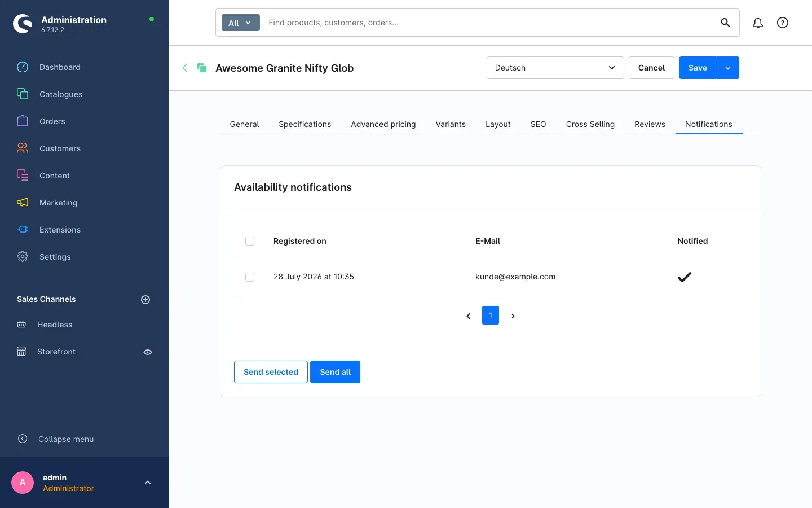Click the Orders bag icon
812x508 pixels.
click(23, 121)
